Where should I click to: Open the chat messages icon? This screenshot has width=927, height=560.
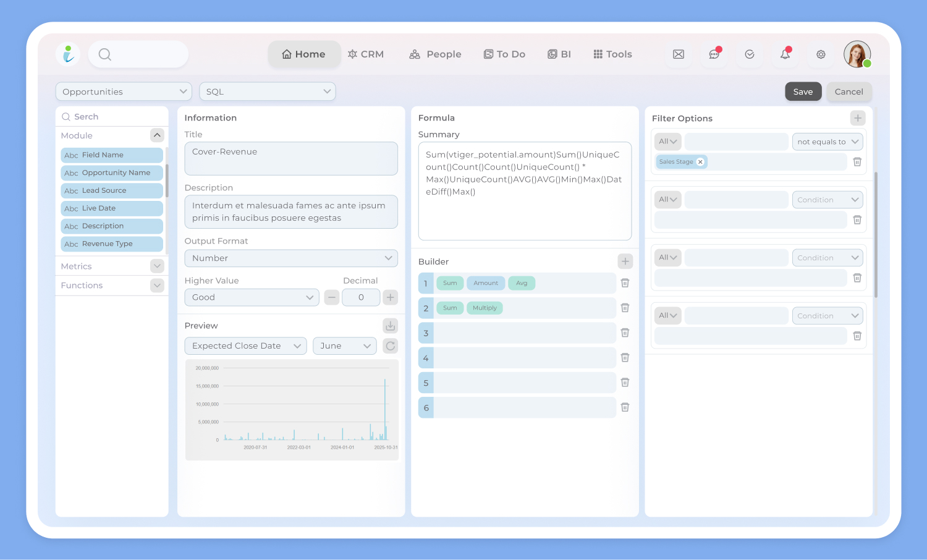pos(714,54)
